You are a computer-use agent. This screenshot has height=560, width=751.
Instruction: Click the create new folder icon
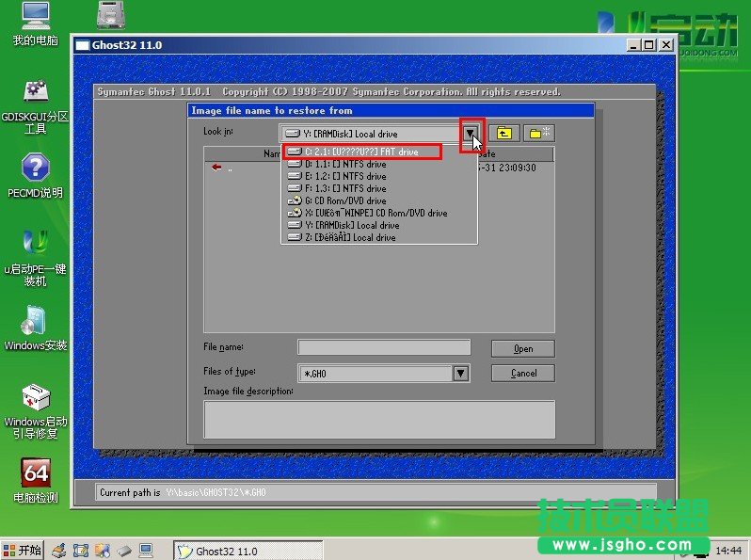click(539, 134)
